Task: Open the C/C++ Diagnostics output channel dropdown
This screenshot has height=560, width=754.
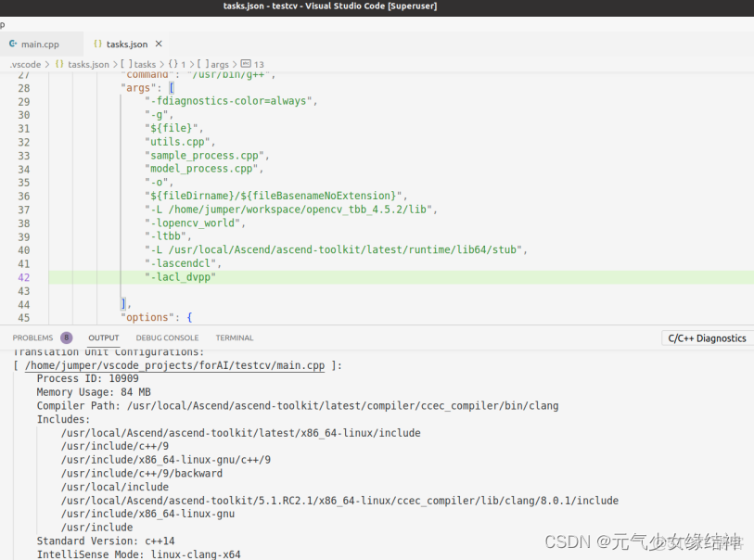Action: [x=707, y=337]
